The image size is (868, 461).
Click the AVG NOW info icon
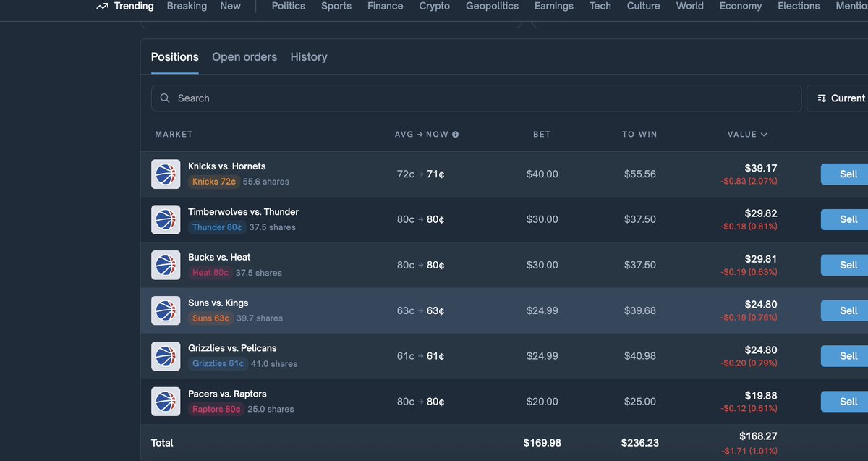coord(455,135)
